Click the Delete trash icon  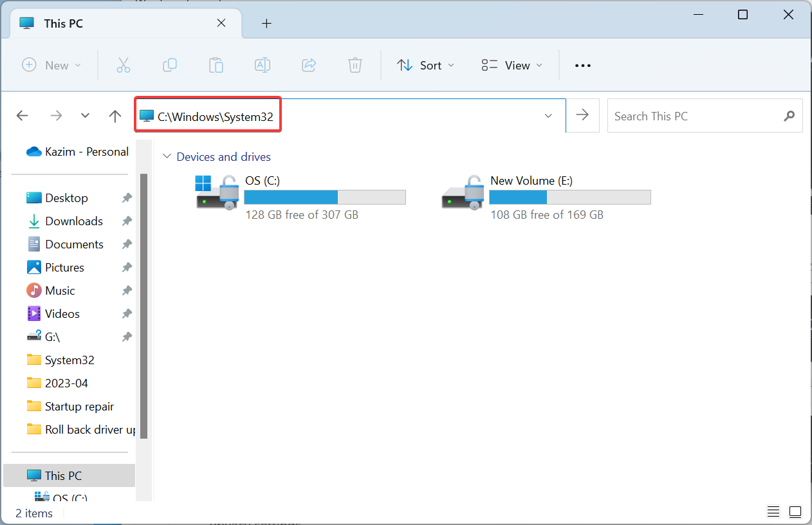click(x=355, y=65)
